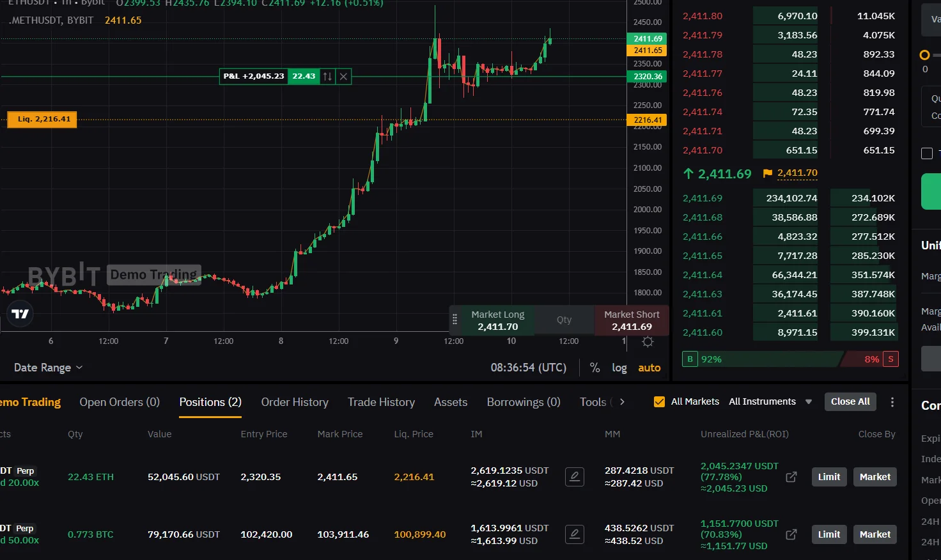The width and height of the screenshot is (941, 560).
Task: Toggle auto scale on the chart
Action: click(649, 368)
